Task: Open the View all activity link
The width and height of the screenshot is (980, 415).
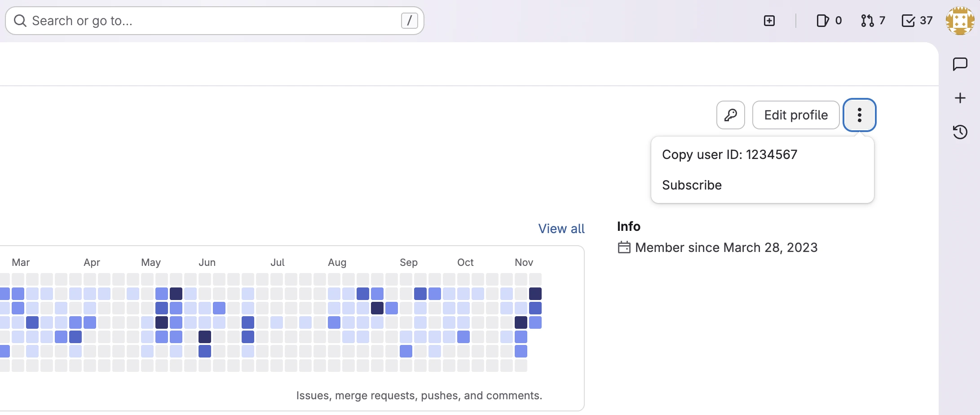Action: [561, 229]
